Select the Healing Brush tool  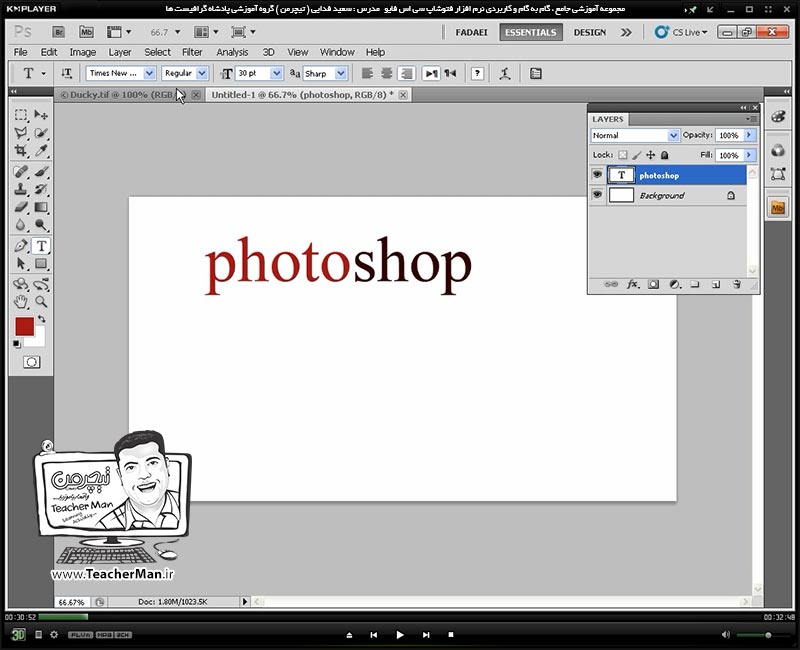(21, 171)
